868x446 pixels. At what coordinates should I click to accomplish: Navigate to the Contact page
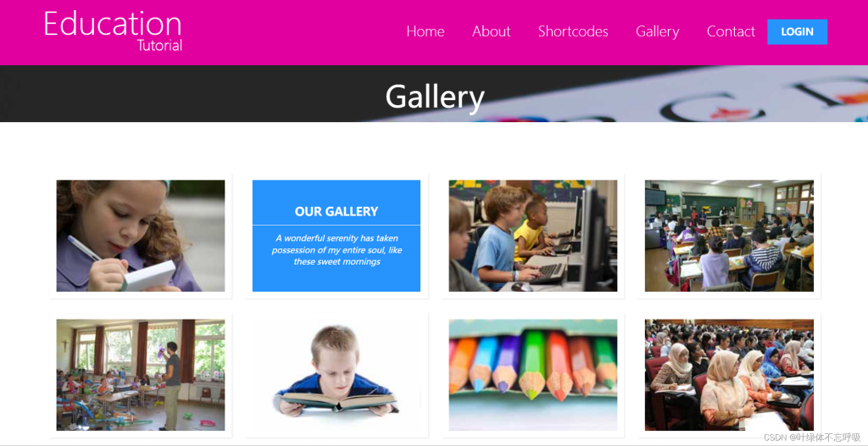731,31
